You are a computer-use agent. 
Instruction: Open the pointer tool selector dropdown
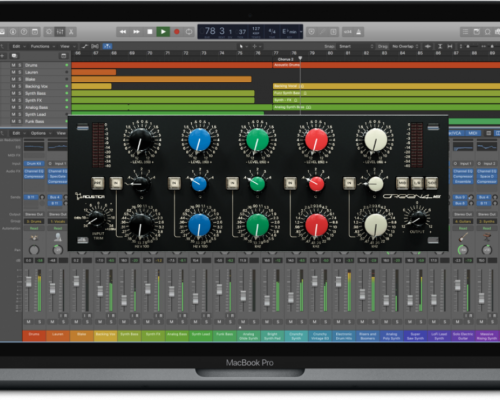tap(242, 46)
